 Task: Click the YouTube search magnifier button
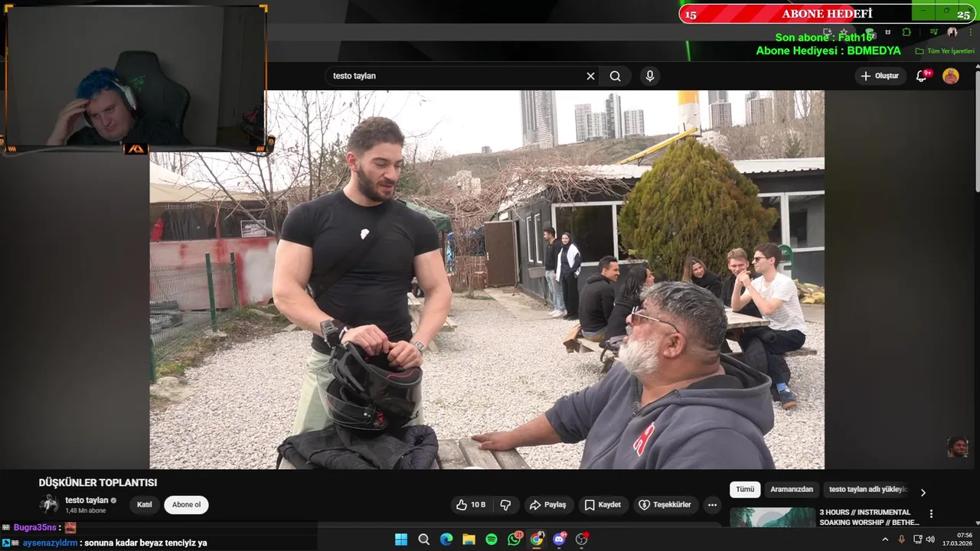615,76
